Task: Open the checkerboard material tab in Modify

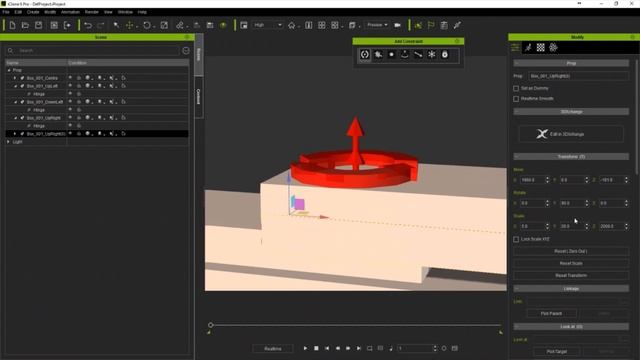Action: (540, 48)
